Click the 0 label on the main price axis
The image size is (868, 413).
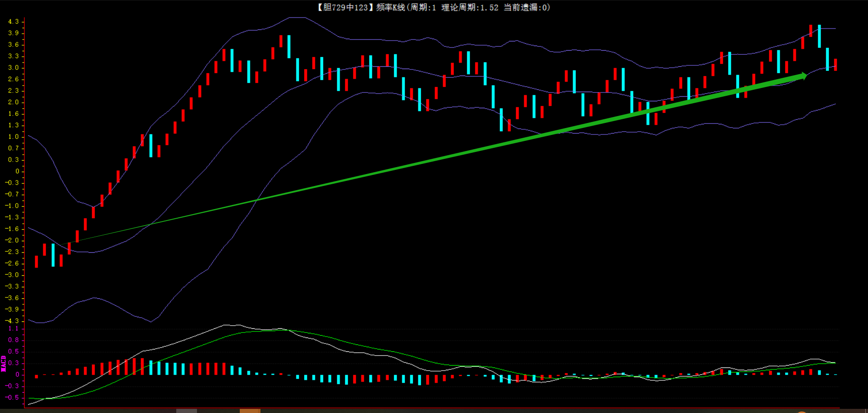tap(17, 171)
